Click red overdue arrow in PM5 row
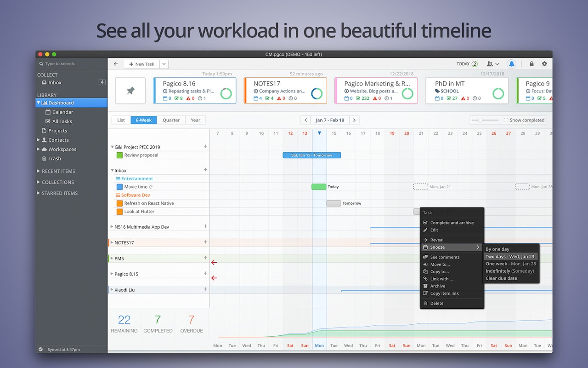The image size is (588, 368). tap(214, 263)
